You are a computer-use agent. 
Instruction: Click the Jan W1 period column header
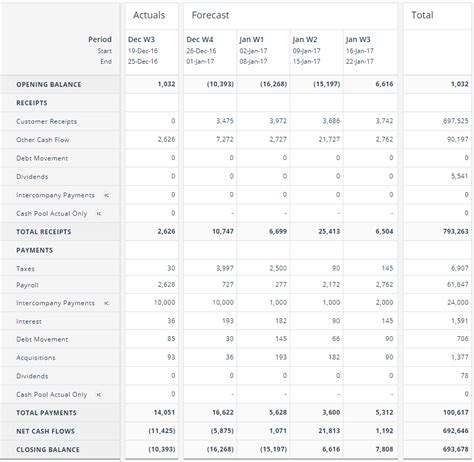coord(251,39)
